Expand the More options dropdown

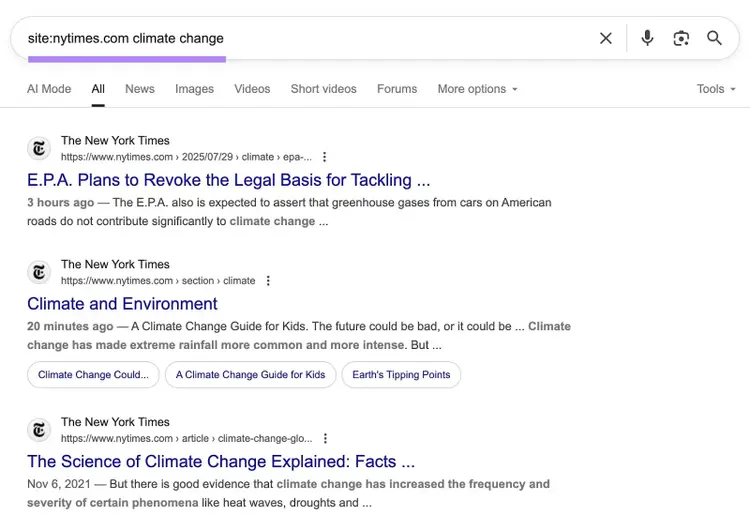(477, 89)
